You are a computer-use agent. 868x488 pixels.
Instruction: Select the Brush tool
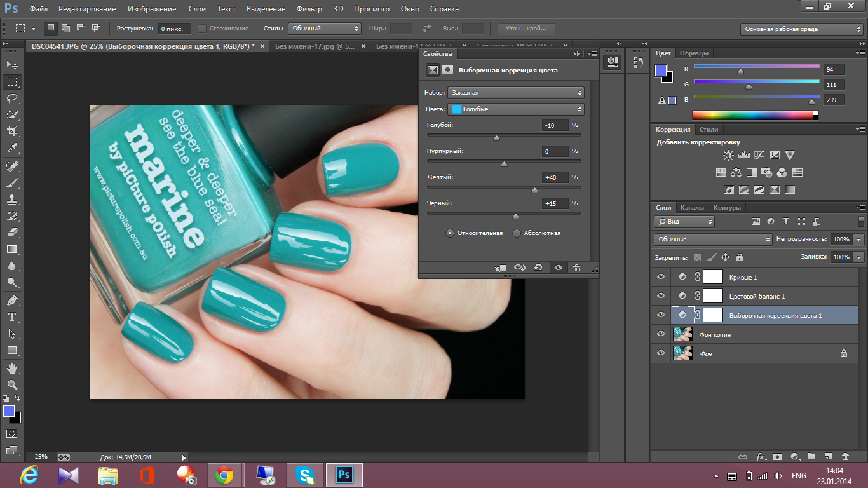coord(12,183)
